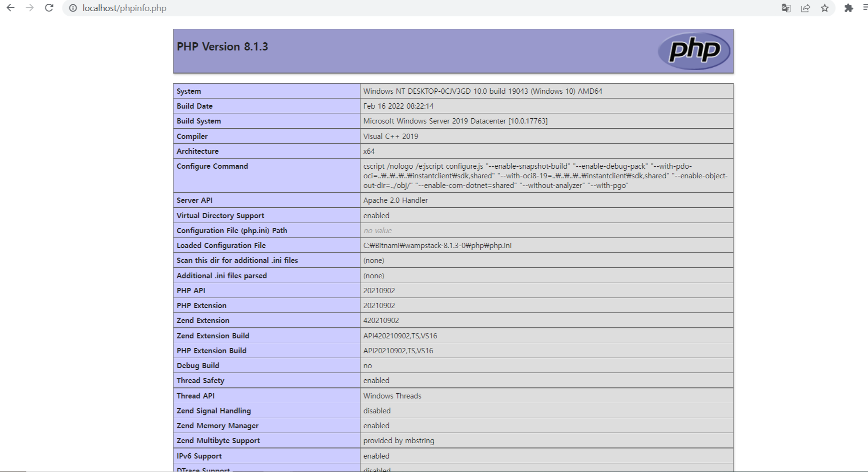Bookmark this page with star icon
The height and width of the screenshot is (472, 868).
pyautogui.click(x=825, y=8)
